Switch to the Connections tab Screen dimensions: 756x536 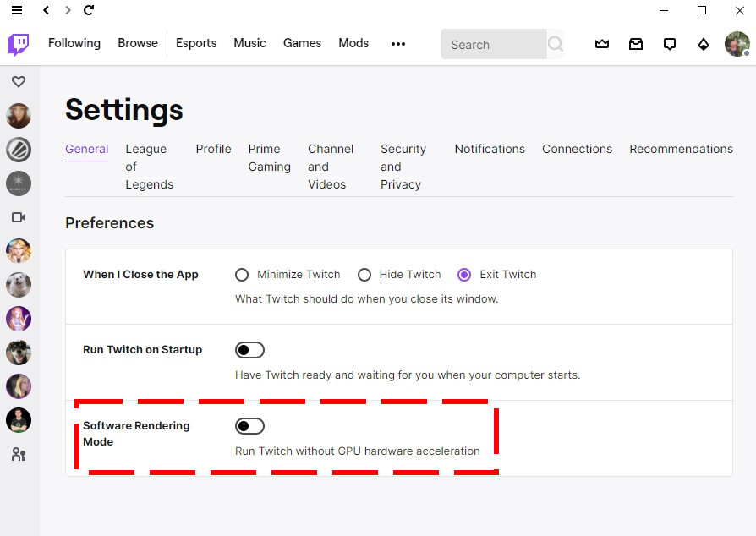click(x=577, y=149)
